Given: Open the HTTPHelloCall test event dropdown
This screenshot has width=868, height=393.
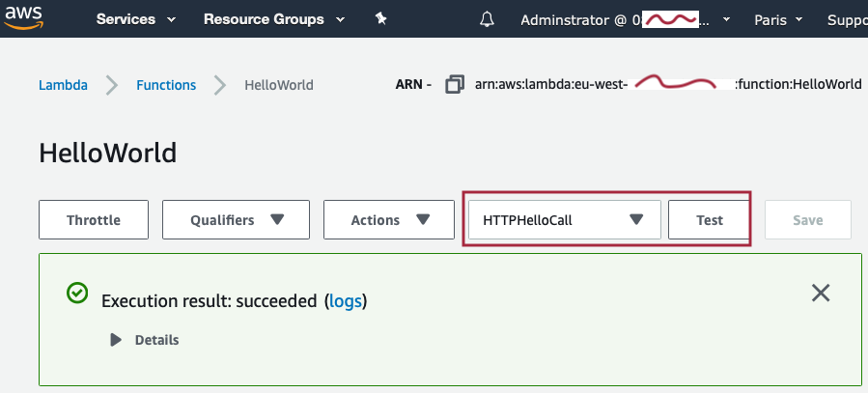Looking at the screenshot, I should [x=565, y=220].
